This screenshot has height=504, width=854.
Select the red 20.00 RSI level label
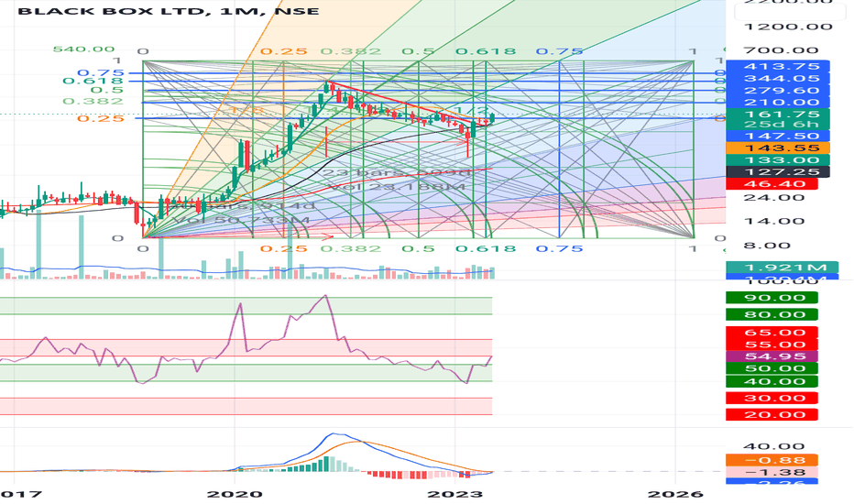tap(772, 415)
